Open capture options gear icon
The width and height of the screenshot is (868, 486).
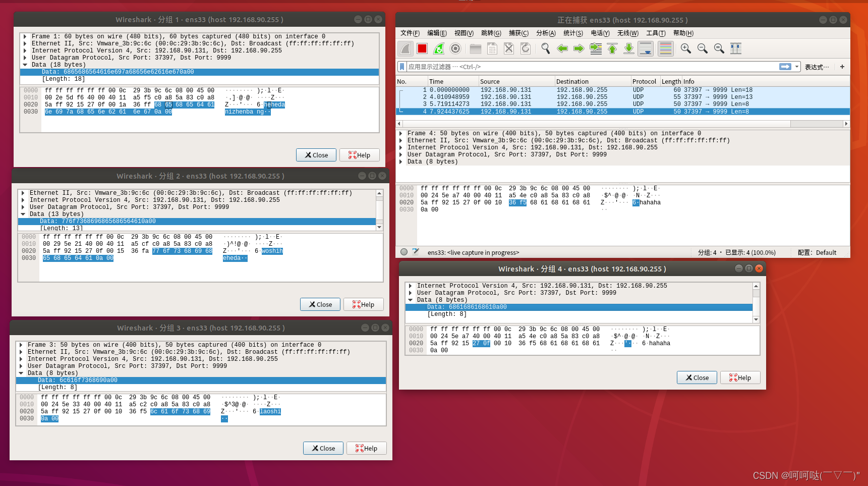coord(455,48)
